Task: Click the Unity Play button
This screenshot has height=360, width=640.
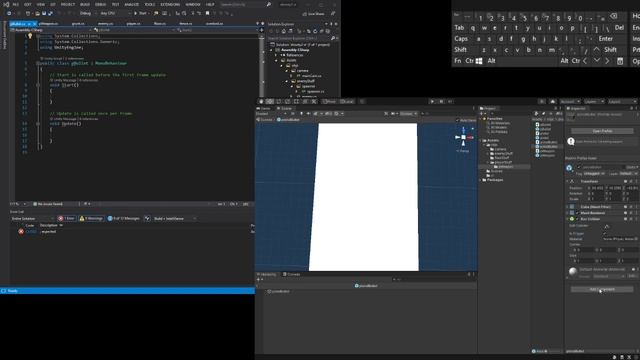Action: (x=432, y=101)
